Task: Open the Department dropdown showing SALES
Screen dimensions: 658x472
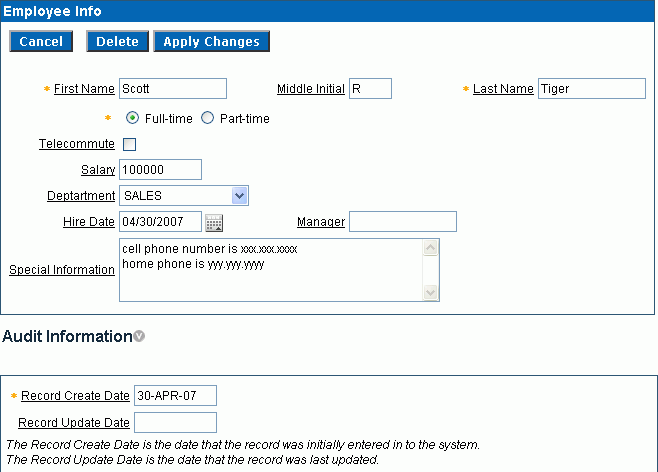Action: [x=183, y=196]
